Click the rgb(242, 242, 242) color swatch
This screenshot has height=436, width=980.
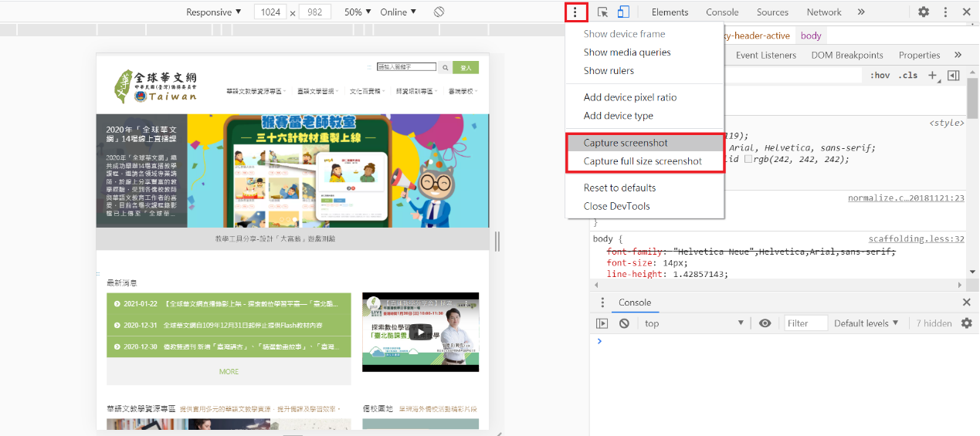[x=748, y=159]
